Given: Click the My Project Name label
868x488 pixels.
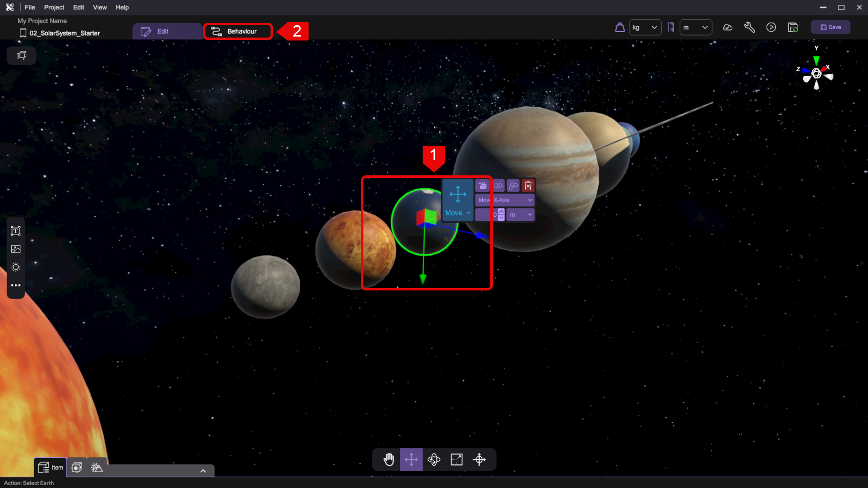Looking at the screenshot, I should click(x=42, y=21).
